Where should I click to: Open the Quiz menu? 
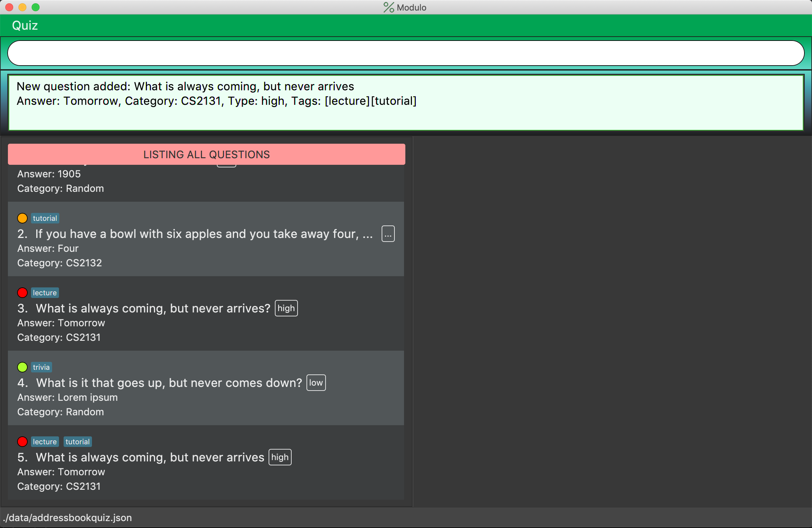point(25,26)
